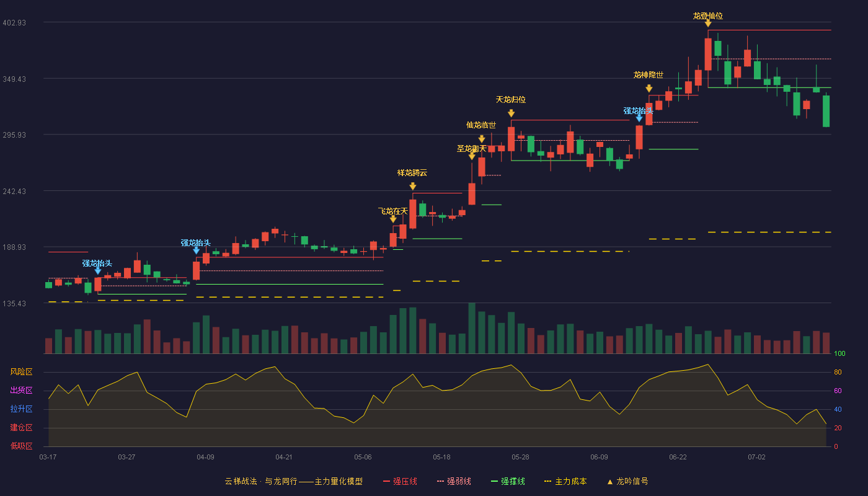The height and width of the screenshot is (496, 868).
Task: Toggle the 强压线 legend series
Action: [400, 481]
